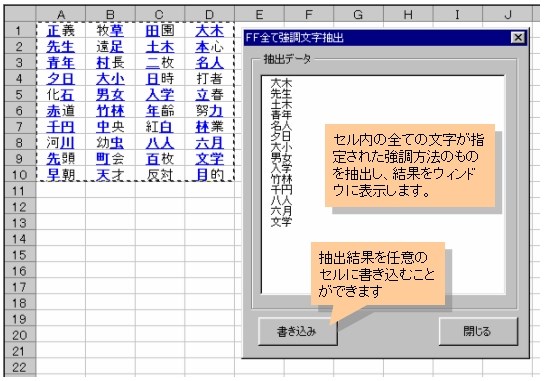545x381 pixels.
Task: Select cell D4 containing 打者
Action: click(209, 79)
